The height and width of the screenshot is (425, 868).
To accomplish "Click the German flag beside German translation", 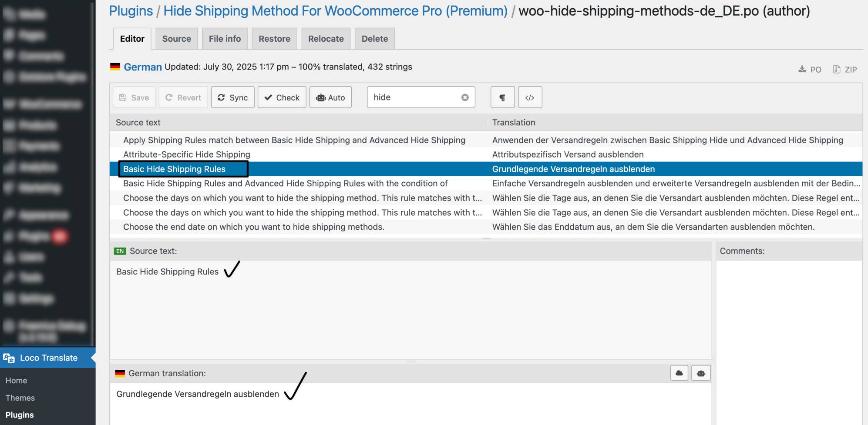I will pyautogui.click(x=120, y=373).
